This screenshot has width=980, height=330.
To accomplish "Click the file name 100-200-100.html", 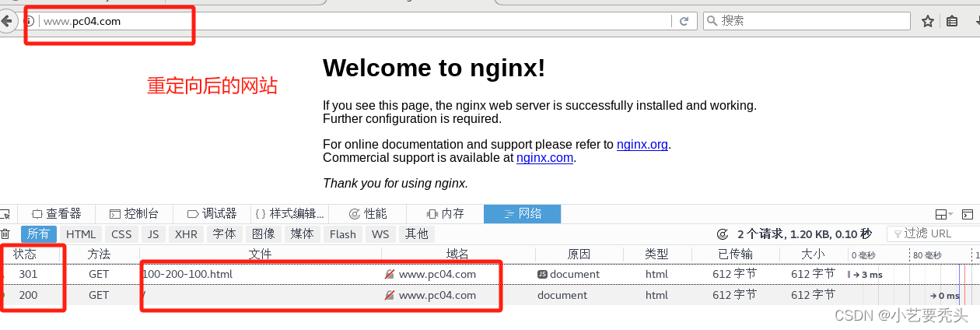I will 187,274.
